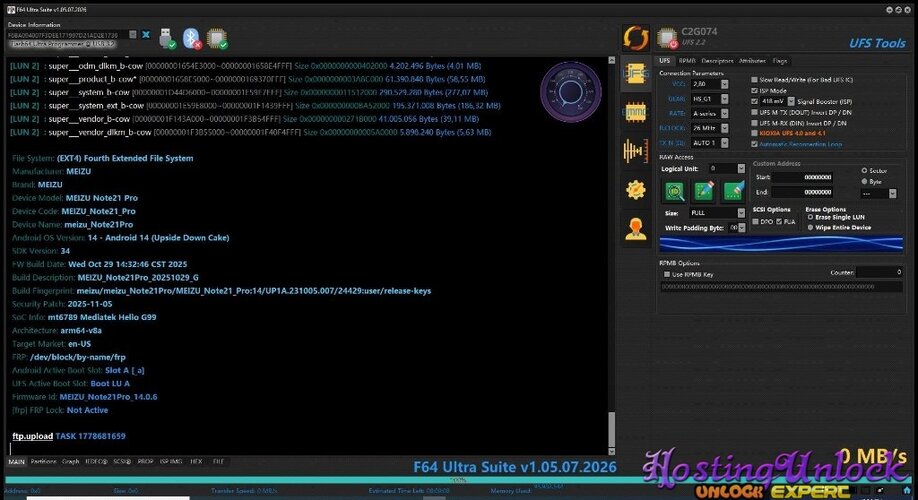
Task: Open the dropdown under the Byte radio
Action: (x=892, y=193)
